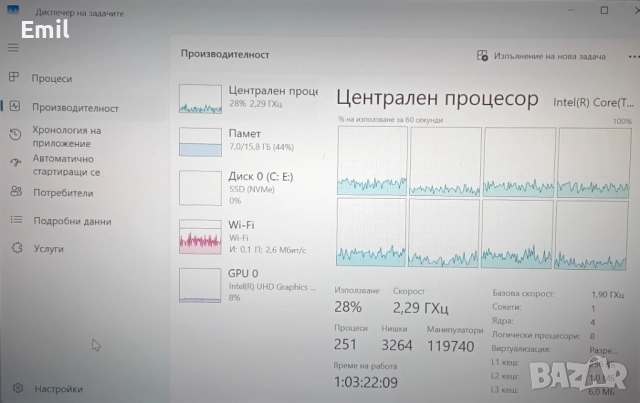Click the 28% usage value
The image size is (640, 403).
348,307
